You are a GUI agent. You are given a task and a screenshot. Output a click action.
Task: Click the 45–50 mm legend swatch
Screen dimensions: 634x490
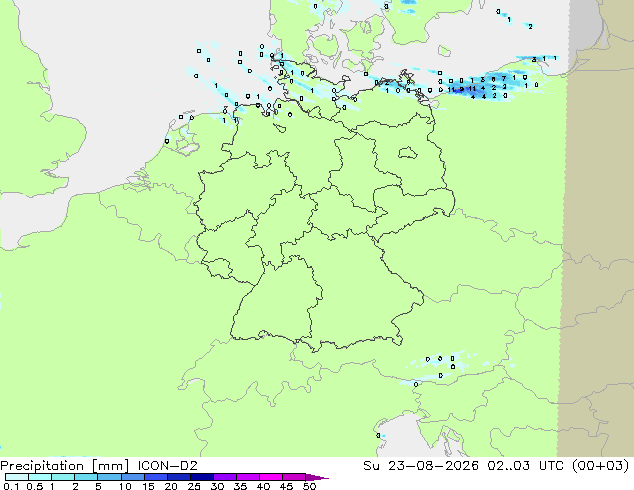pos(294,477)
